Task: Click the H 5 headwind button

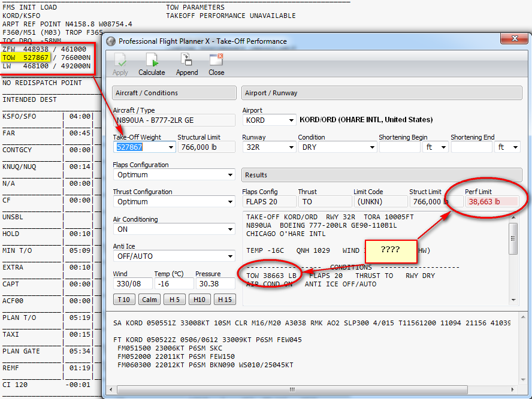Action: 174,300
